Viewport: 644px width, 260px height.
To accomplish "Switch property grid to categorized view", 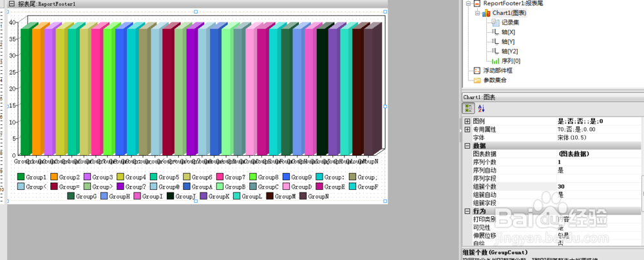I will tap(468, 108).
